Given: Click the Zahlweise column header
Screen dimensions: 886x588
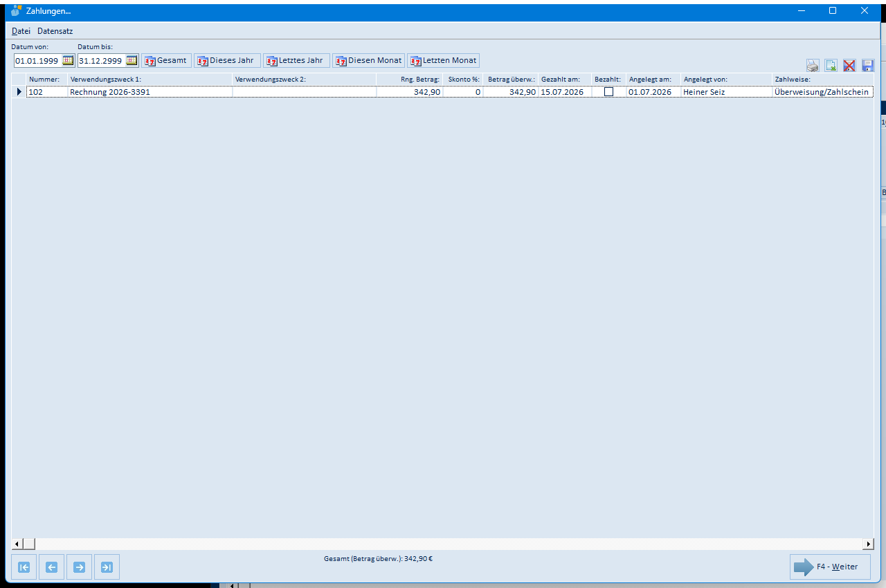Looking at the screenshot, I should (823, 80).
